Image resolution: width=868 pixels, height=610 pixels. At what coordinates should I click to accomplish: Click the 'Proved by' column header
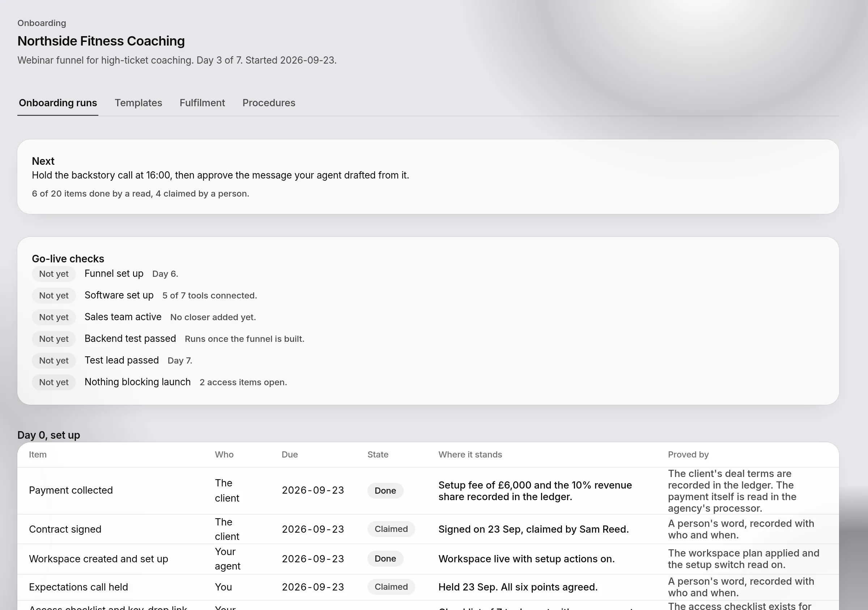point(688,455)
